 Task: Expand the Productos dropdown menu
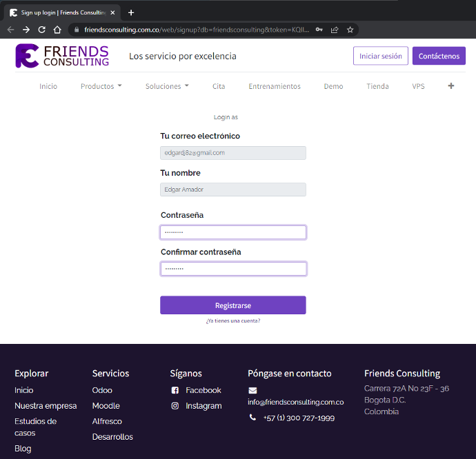click(x=101, y=86)
